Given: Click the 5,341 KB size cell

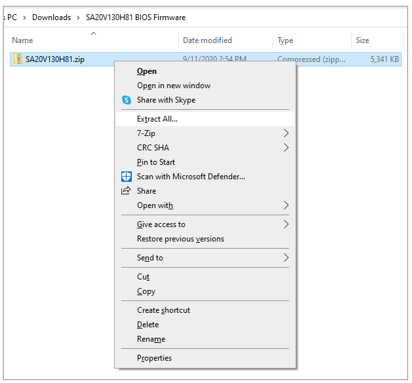Looking at the screenshot, I should click(384, 59).
